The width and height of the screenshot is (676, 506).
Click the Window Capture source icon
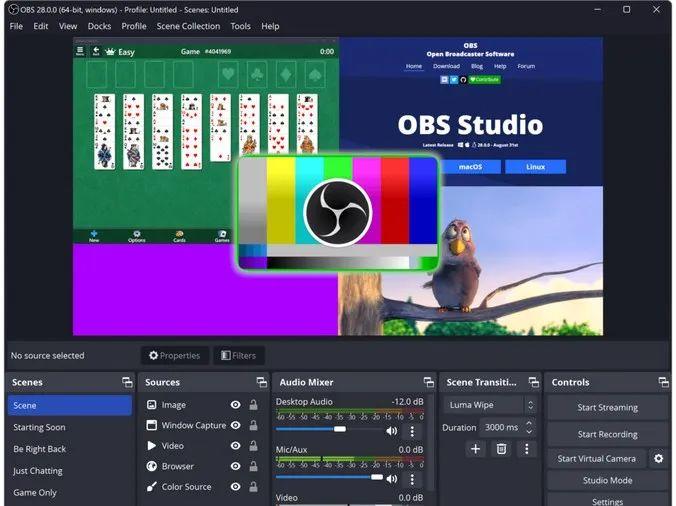click(151, 425)
